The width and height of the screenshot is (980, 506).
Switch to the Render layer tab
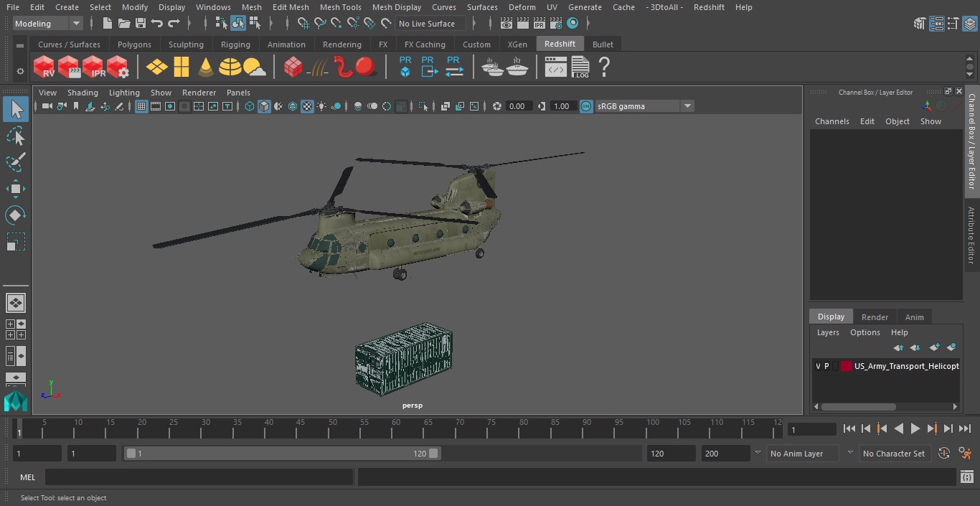pyautogui.click(x=875, y=317)
